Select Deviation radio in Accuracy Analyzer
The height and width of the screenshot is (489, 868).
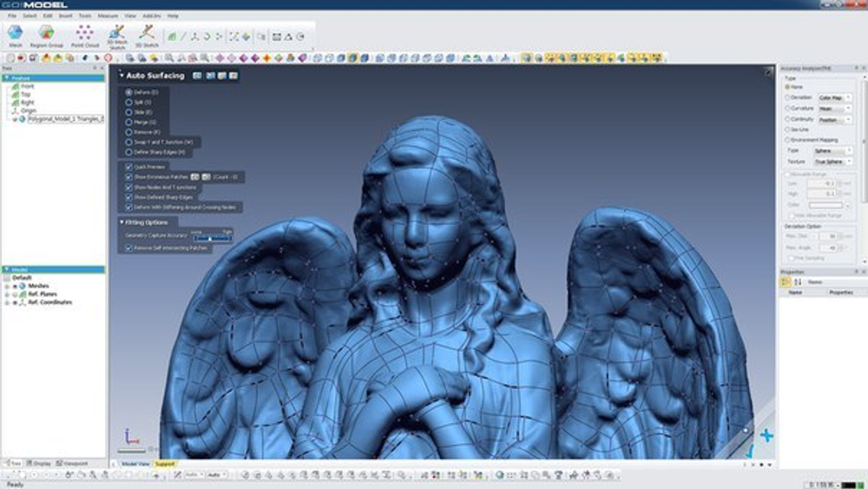(x=788, y=97)
